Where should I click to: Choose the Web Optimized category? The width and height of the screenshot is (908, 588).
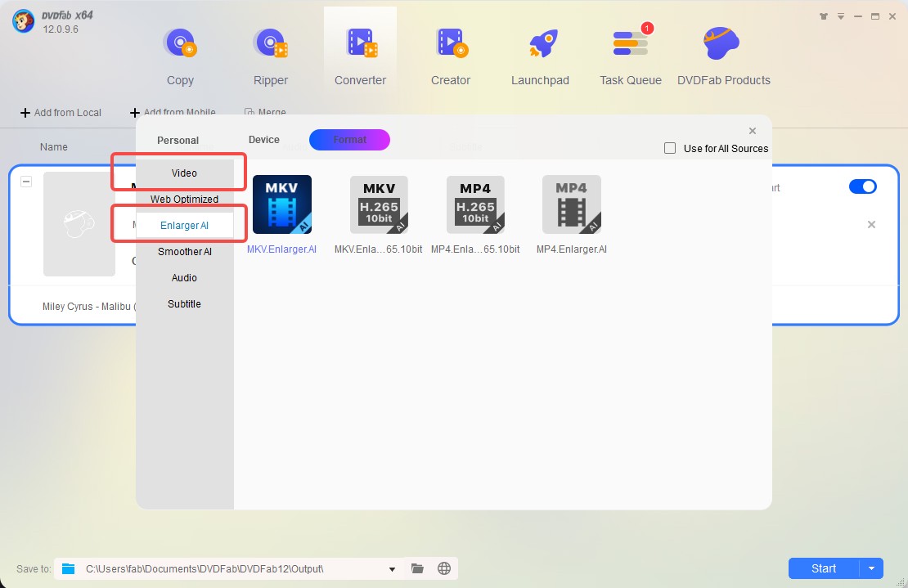click(x=184, y=199)
